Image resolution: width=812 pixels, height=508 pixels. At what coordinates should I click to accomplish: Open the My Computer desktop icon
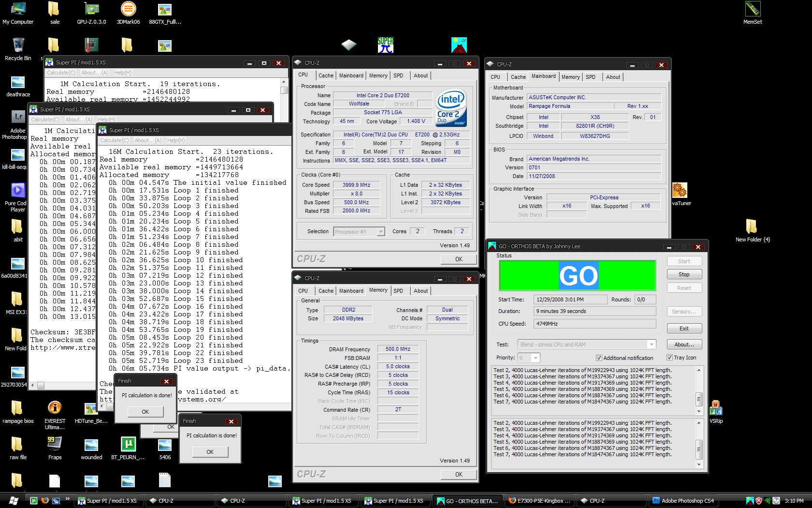pyautogui.click(x=18, y=13)
